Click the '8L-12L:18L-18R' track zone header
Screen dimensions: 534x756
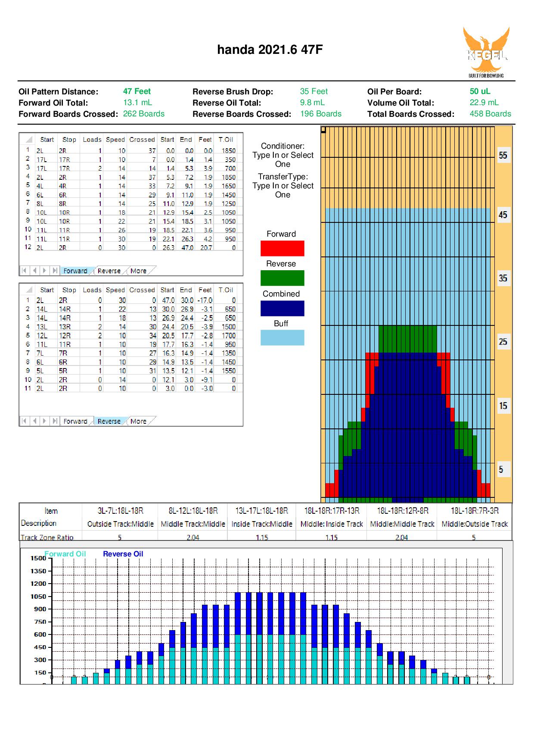[193, 511]
